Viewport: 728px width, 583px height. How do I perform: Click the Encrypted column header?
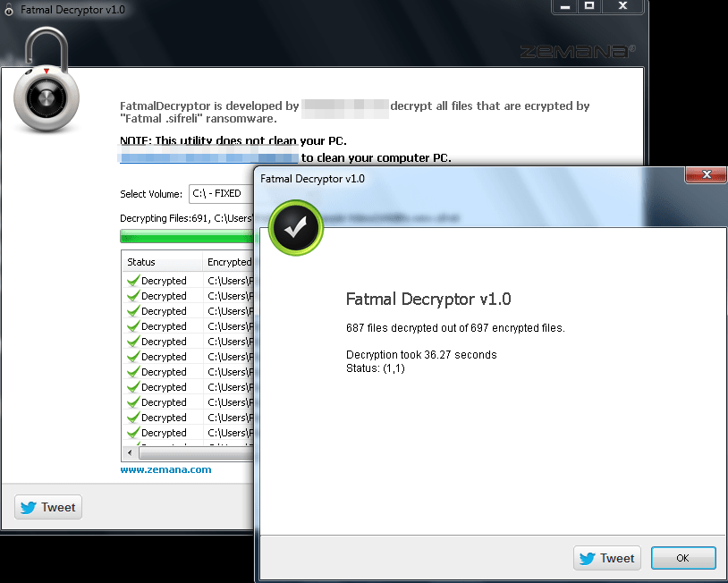click(229, 262)
